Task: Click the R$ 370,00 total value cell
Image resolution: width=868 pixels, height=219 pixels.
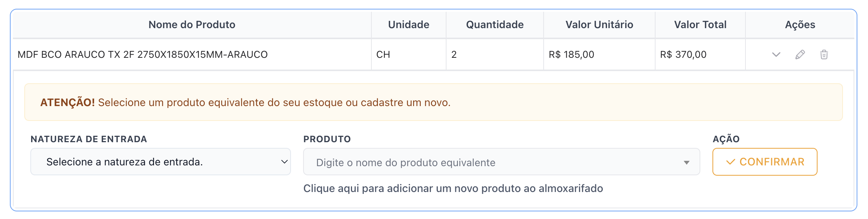Action: click(x=683, y=55)
